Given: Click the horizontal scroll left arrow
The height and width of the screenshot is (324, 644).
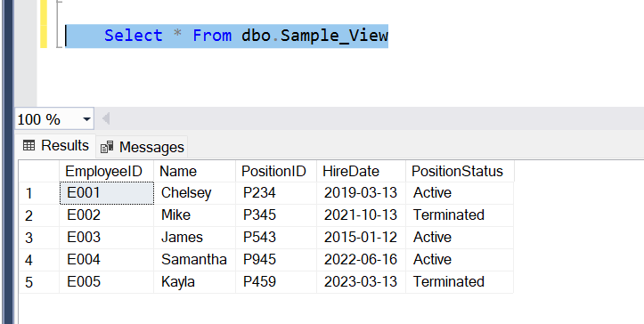Looking at the screenshot, I should coord(106,119).
